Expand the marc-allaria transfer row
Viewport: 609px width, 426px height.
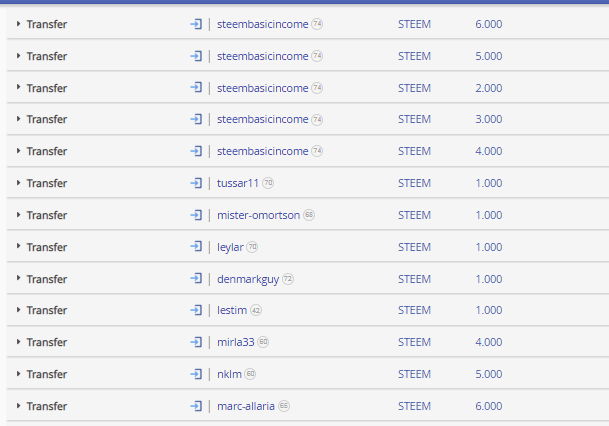18,405
